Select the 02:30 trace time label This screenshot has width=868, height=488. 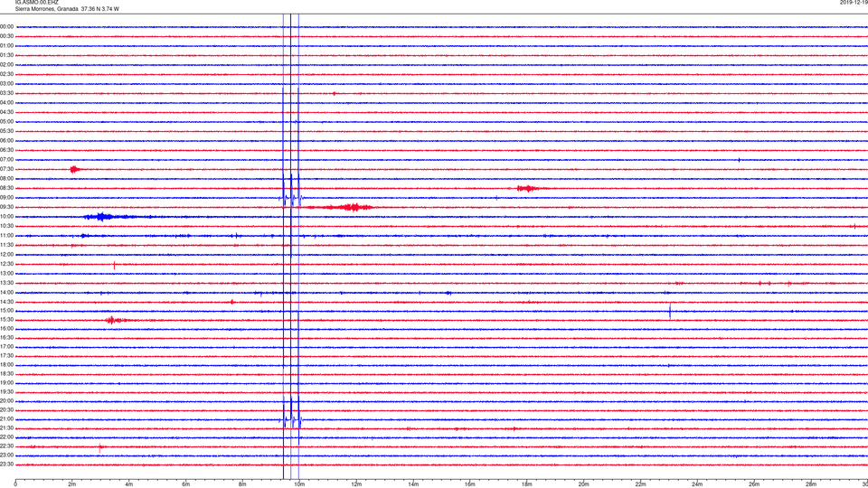(7, 74)
